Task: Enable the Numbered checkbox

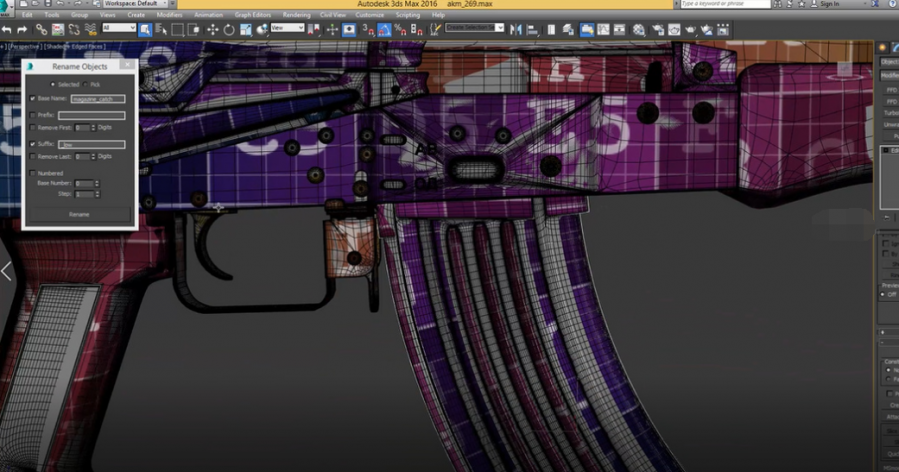Action: click(x=32, y=173)
